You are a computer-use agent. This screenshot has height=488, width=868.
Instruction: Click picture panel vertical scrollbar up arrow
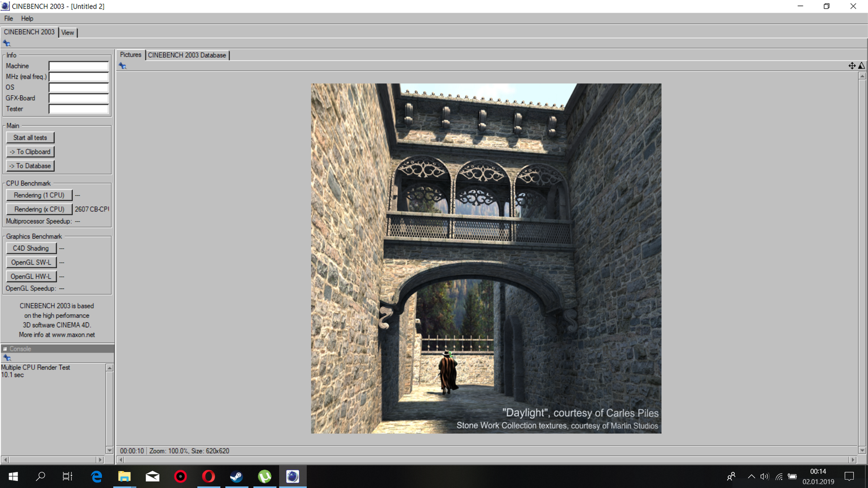(862, 76)
